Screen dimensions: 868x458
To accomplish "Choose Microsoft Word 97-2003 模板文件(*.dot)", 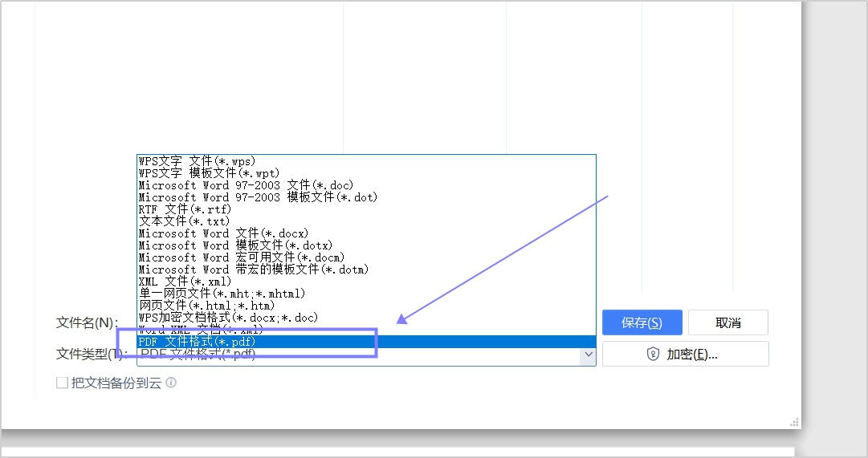I will click(x=366, y=197).
